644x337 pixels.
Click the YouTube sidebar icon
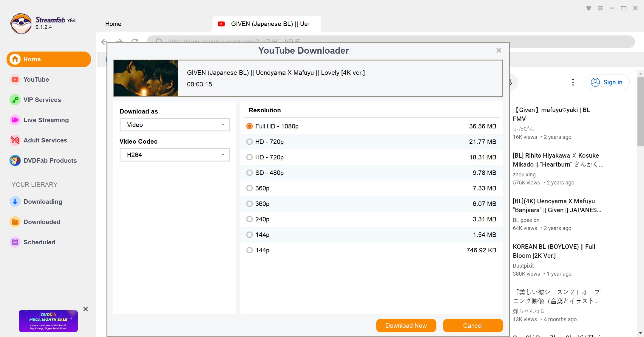pos(15,80)
